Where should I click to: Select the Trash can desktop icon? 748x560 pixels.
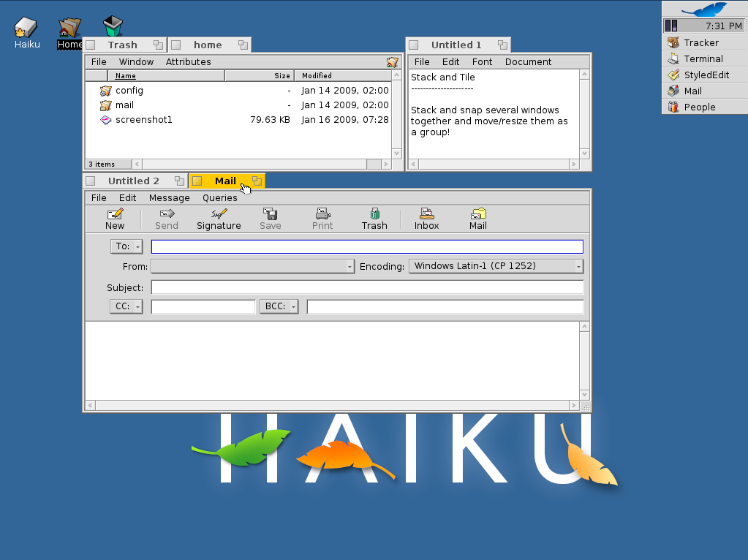tap(113, 26)
